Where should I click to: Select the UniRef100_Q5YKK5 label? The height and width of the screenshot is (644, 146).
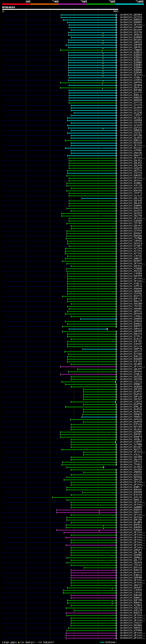coord(131,314)
